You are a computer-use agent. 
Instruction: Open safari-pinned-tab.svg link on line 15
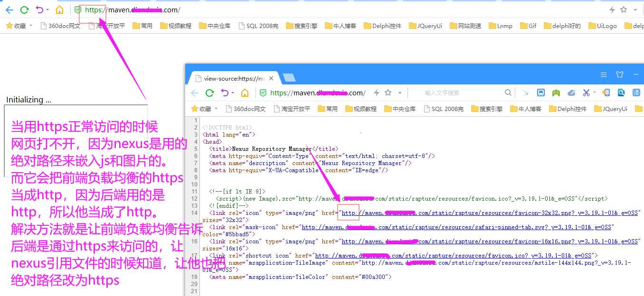[x=457, y=227]
